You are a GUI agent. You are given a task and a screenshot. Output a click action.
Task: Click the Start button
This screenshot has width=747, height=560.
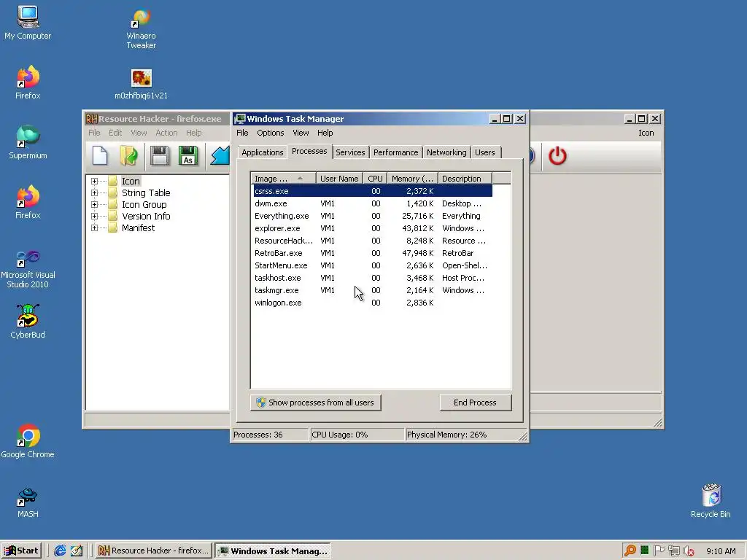click(21, 551)
